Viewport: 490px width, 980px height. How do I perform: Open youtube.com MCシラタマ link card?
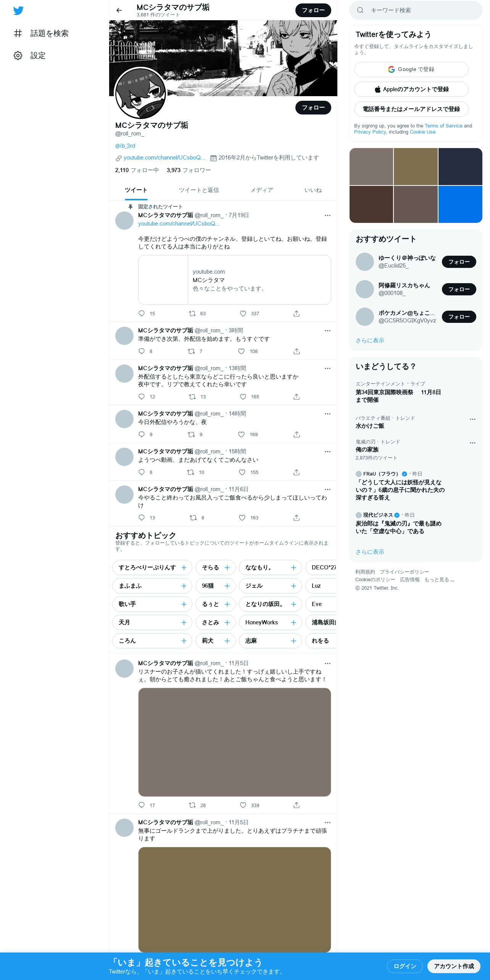(234, 280)
